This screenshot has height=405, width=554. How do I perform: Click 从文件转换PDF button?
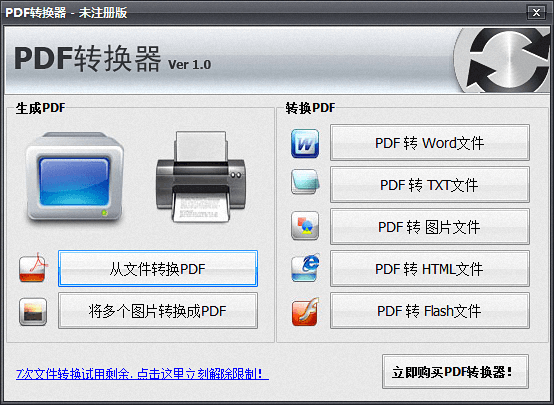click(158, 269)
